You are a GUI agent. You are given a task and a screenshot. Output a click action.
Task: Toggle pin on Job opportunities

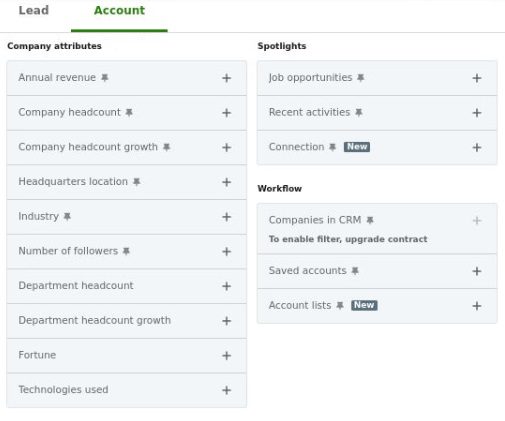point(360,78)
